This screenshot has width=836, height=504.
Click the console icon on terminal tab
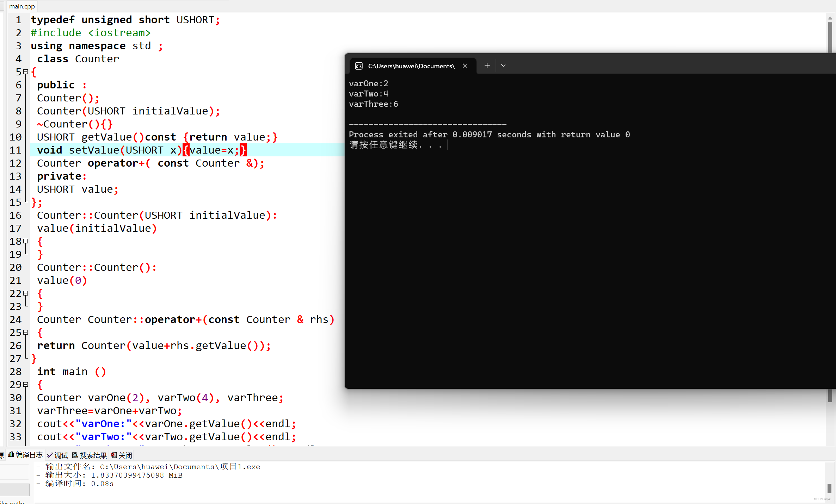(359, 66)
